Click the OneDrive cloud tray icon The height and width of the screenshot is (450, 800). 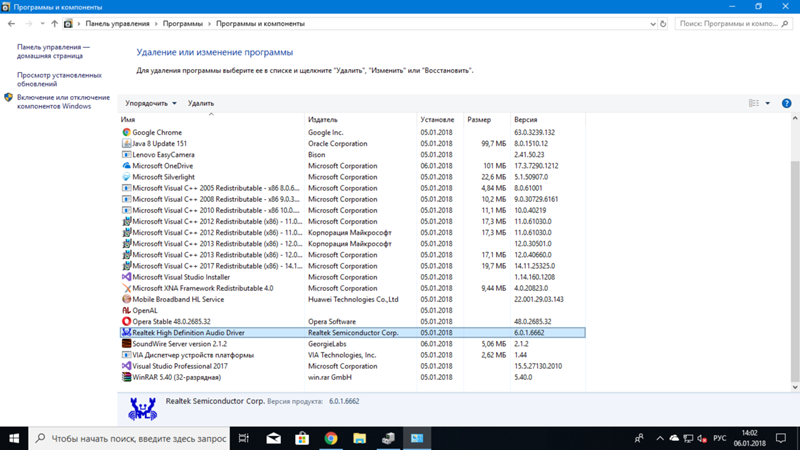tap(674, 439)
